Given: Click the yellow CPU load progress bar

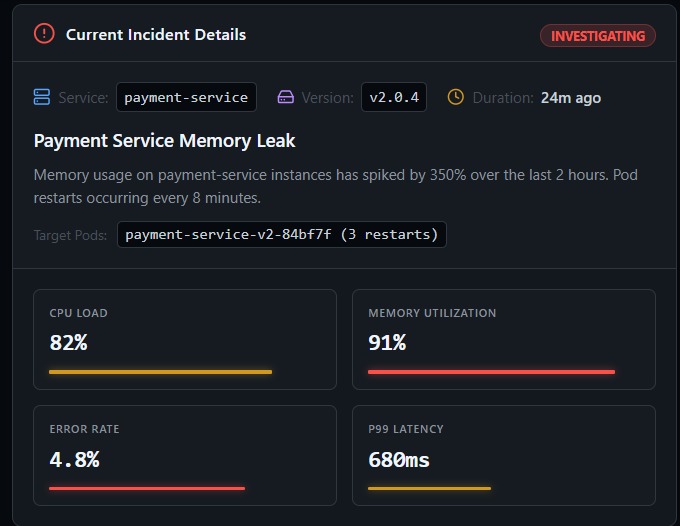Looking at the screenshot, I should (x=160, y=372).
